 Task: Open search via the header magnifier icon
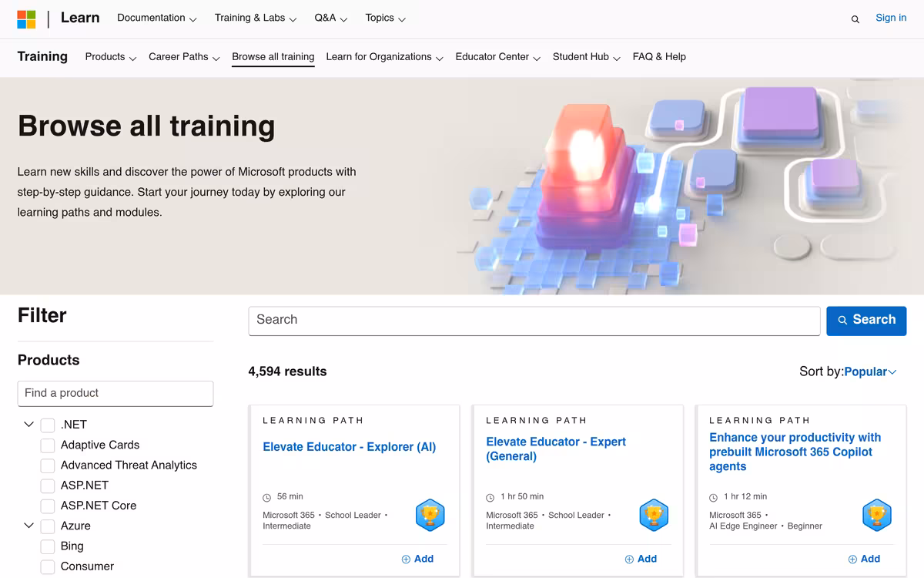point(855,19)
